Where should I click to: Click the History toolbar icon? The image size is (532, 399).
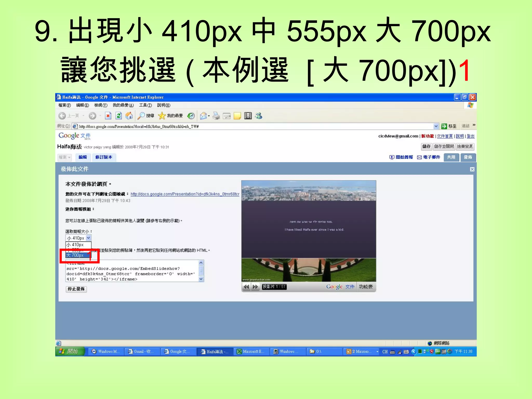tap(191, 116)
